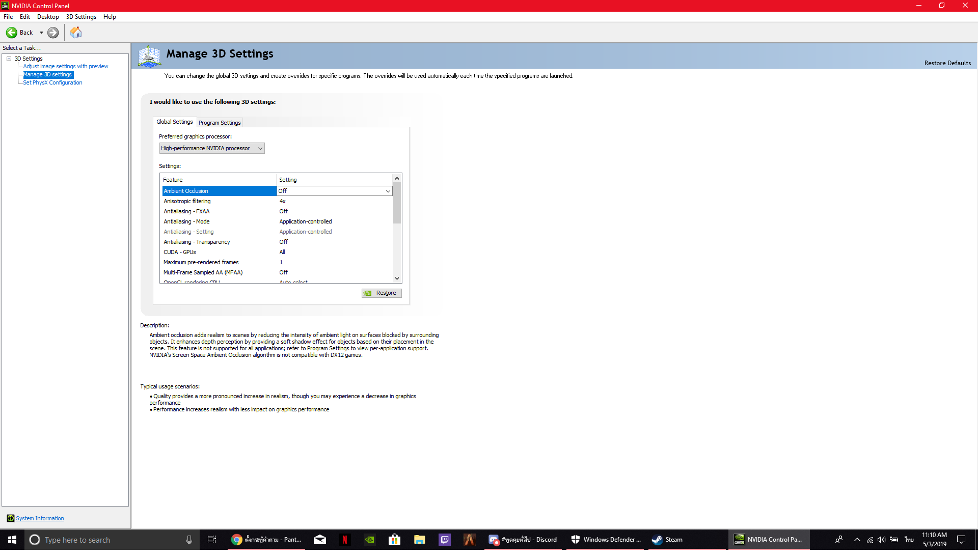Switch to Windows Defender on taskbar
The image size is (978, 560).
[606, 540]
